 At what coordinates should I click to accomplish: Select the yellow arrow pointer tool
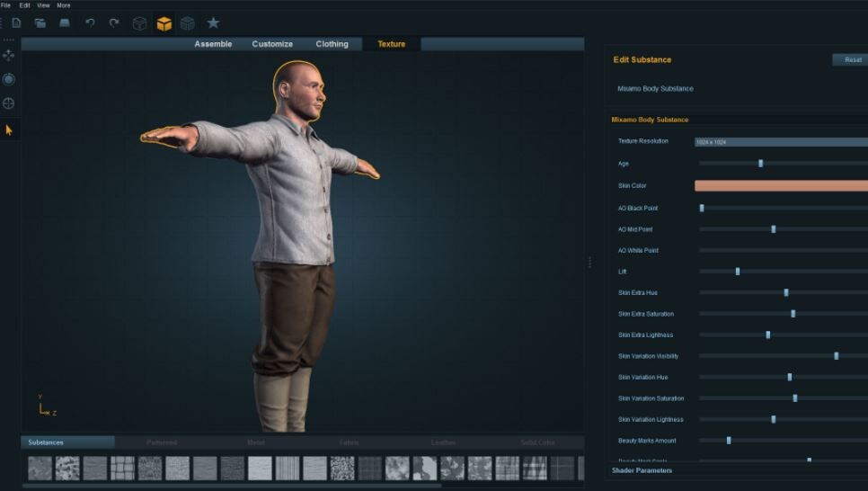[x=8, y=129]
